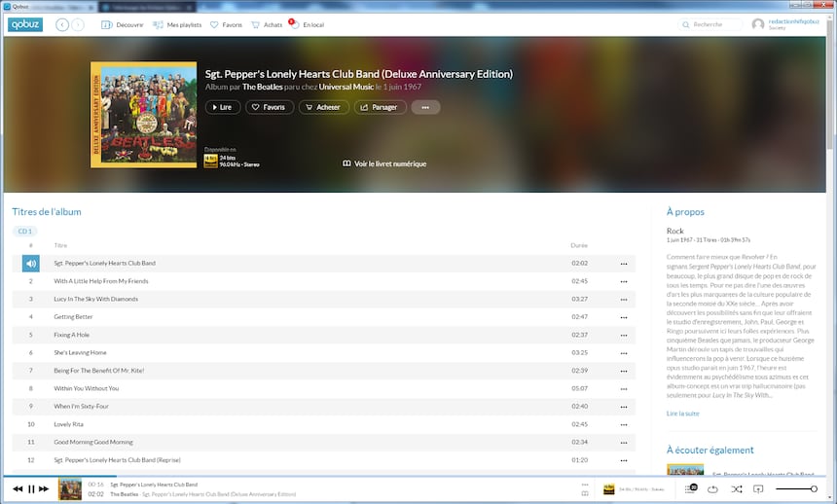Open the Achats section
This screenshot has width=837, height=504.
tap(267, 24)
